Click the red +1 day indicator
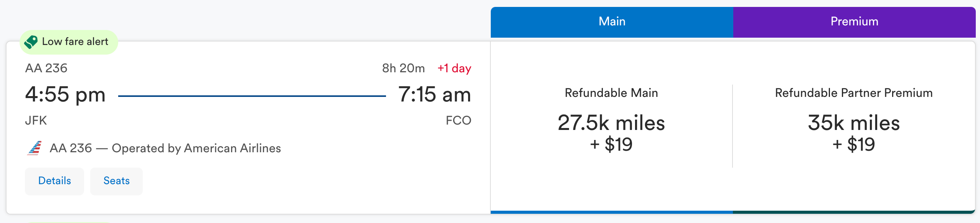The image size is (980, 223). (454, 68)
